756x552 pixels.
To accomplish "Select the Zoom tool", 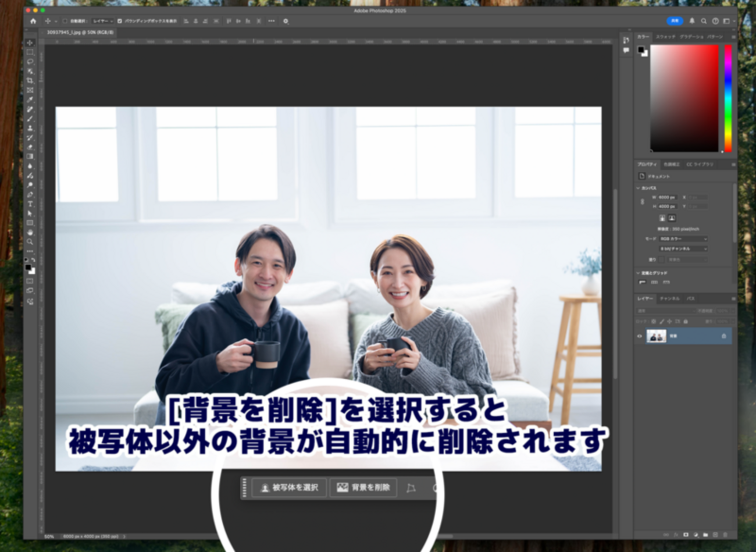I will pyautogui.click(x=30, y=241).
